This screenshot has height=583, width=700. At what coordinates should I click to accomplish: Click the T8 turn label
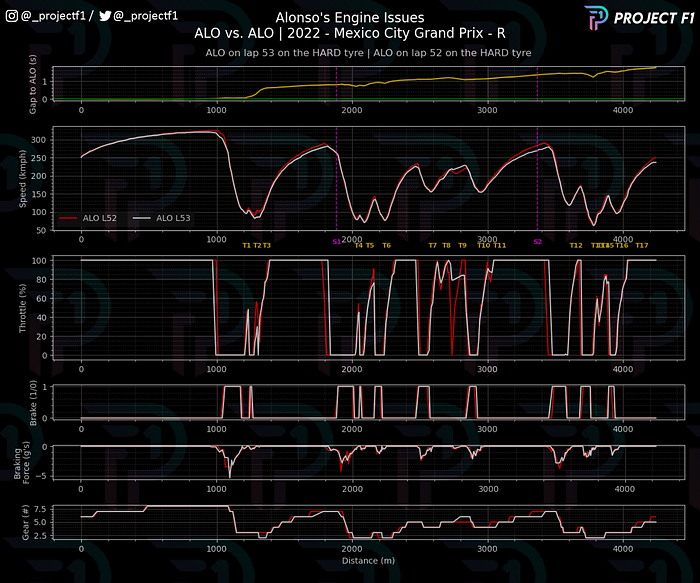click(446, 246)
